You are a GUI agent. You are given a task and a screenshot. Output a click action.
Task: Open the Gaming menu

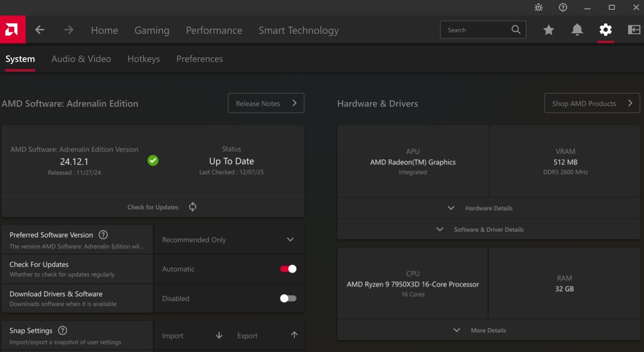pos(152,30)
